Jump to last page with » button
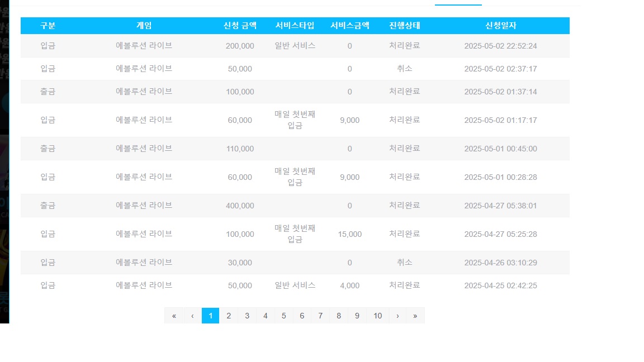This screenshot has width=644, height=362. pos(415,316)
